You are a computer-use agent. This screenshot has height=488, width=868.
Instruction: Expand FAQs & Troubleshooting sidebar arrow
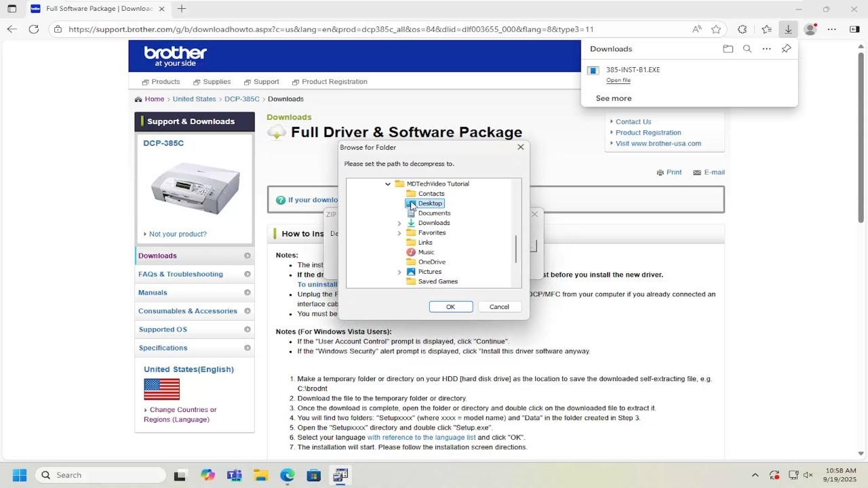click(x=248, y=274)
